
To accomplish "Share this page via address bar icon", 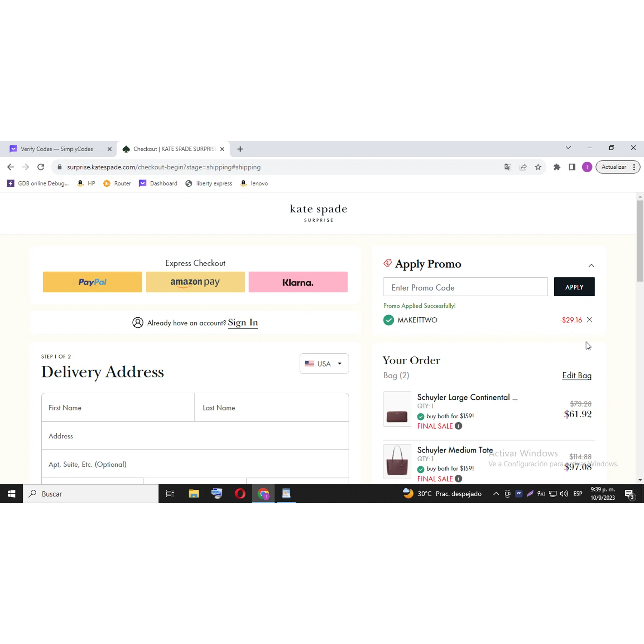I will tap(523, 167).
